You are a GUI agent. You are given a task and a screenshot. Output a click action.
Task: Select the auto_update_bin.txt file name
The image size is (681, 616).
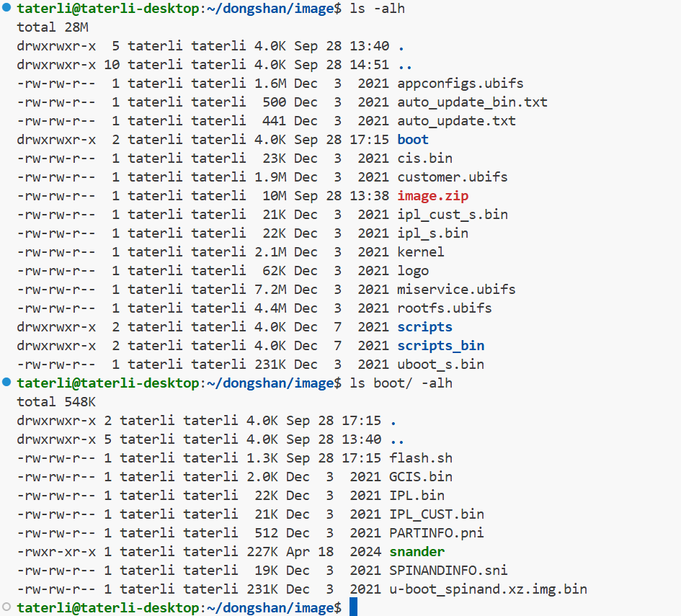473,102
